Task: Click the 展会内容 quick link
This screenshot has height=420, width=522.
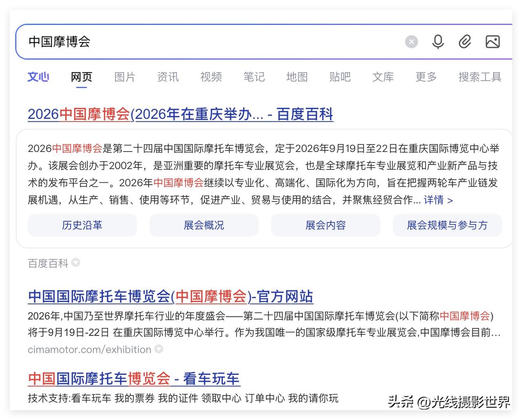Action: tap(325, 225)
